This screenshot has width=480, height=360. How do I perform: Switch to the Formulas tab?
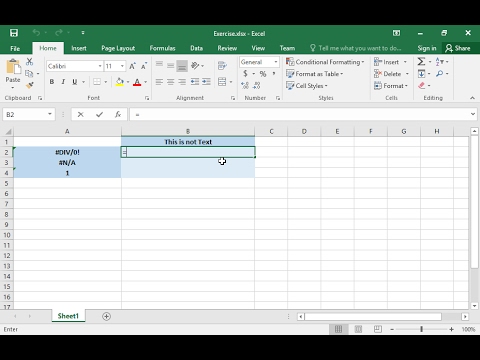pos(162,48)
